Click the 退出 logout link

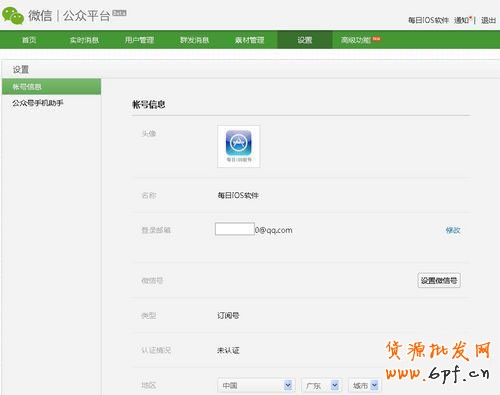coord(488,20)
